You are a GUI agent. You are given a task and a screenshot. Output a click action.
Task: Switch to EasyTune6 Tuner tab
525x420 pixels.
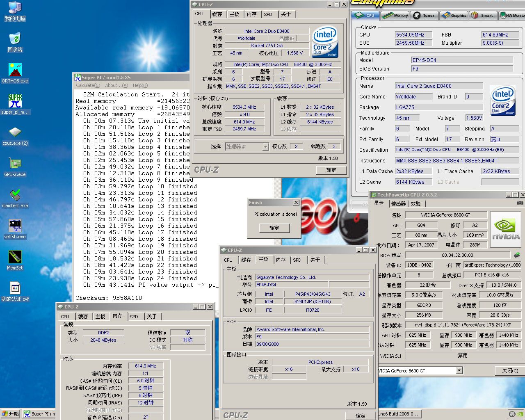point(424,15)
